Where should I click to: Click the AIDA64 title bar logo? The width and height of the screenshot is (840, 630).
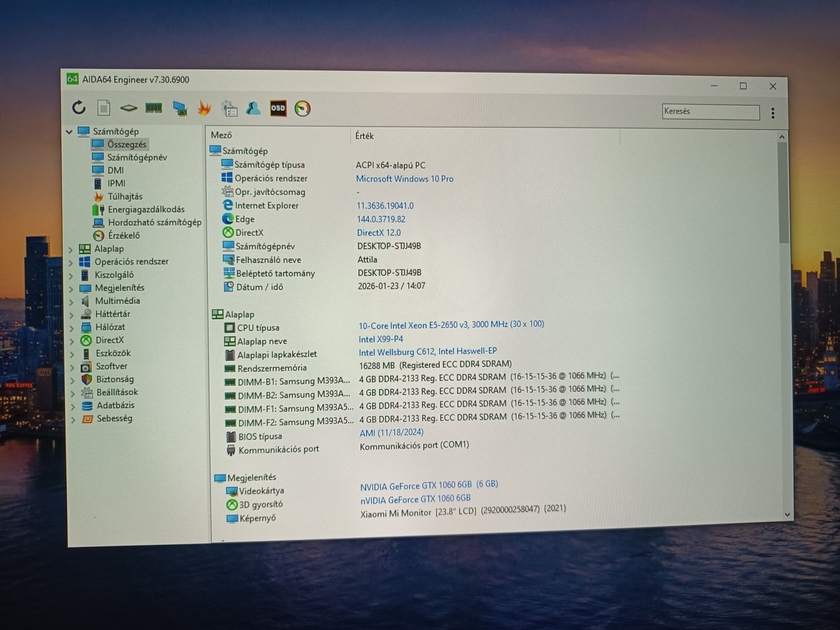[x=72, y=79]
